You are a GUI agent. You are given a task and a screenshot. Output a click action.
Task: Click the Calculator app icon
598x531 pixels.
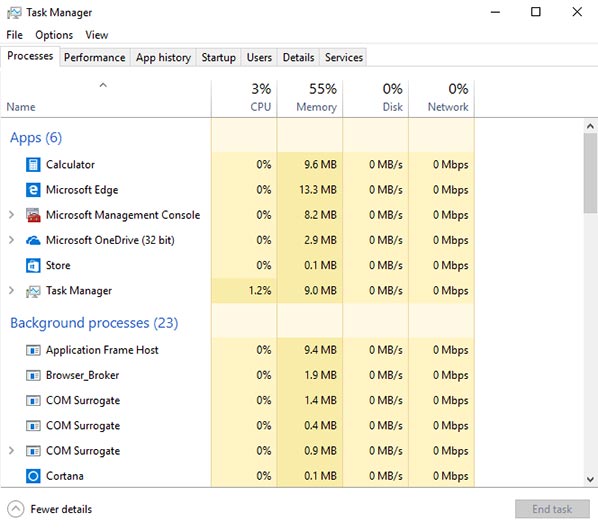(x=33, y=165)
